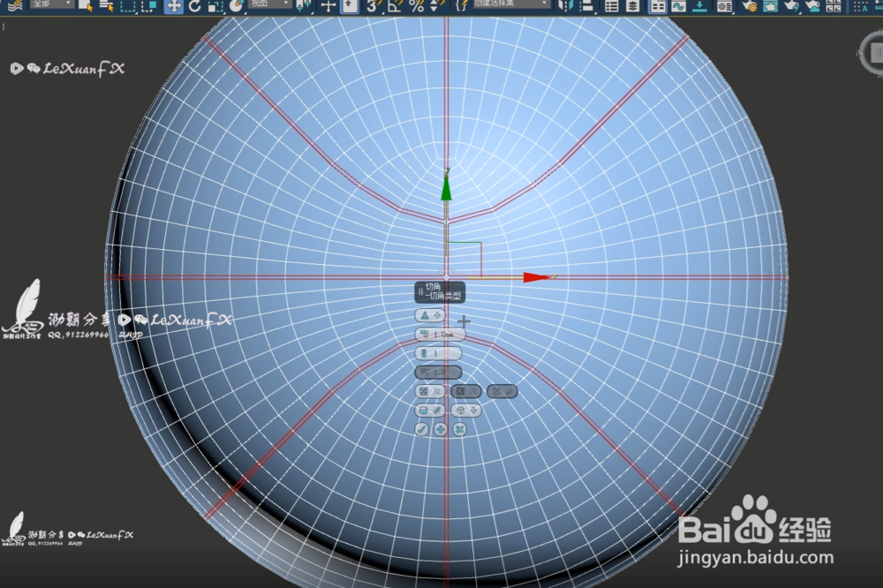Toggle Keyboard Shortcut Override button

[x=350, y=6]
